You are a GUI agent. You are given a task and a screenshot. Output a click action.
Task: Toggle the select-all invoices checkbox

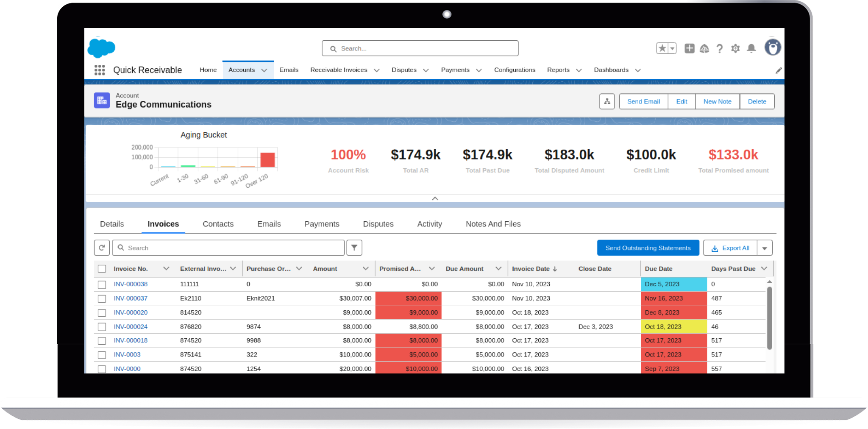(x=102, y=269)
